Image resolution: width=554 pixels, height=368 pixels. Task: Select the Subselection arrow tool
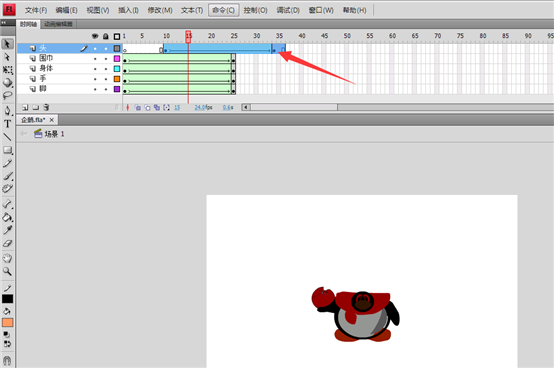[x=7, y=57]
